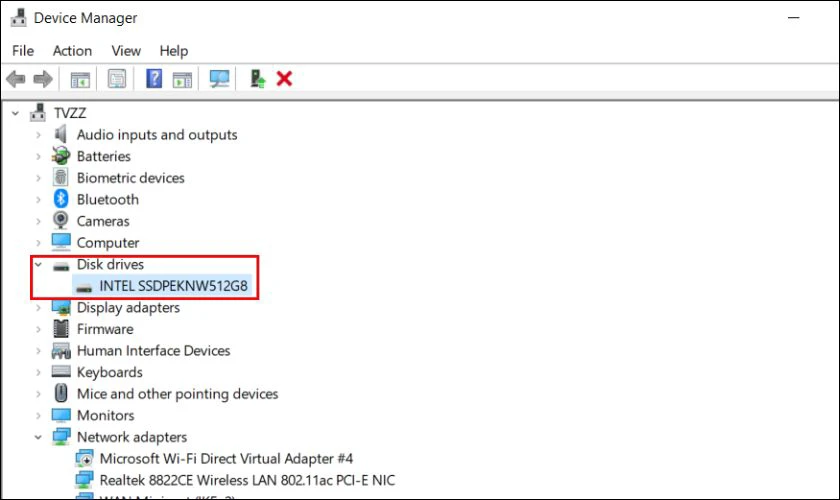Click the Firmware chip icon
Image resolution: width=840 pixels, height=500 pixels.
click(61, 329)
